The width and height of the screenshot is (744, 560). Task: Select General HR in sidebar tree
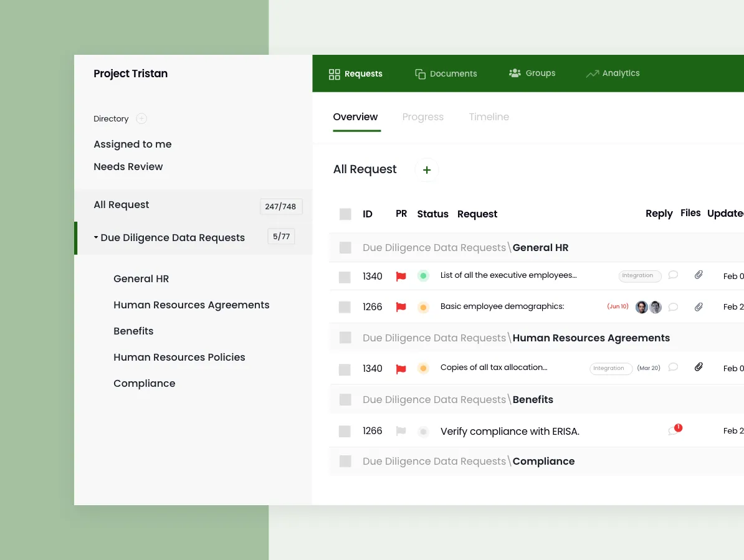point(141,279)
